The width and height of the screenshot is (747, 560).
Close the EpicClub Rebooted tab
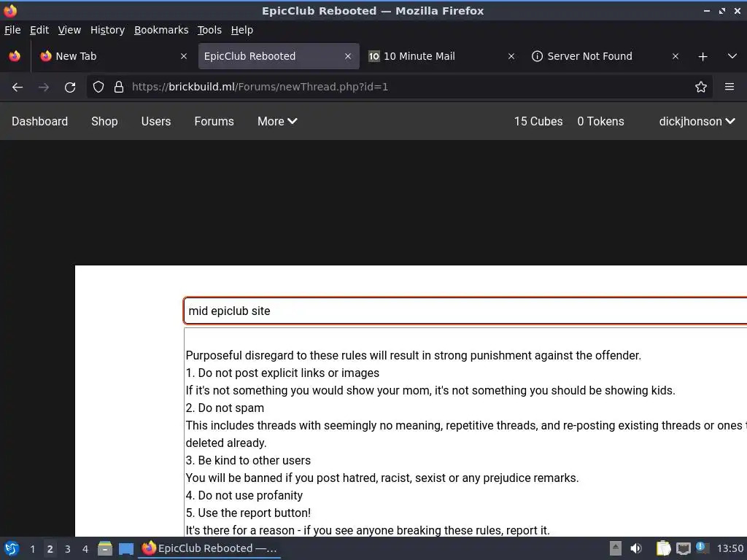tap(348, 56)
